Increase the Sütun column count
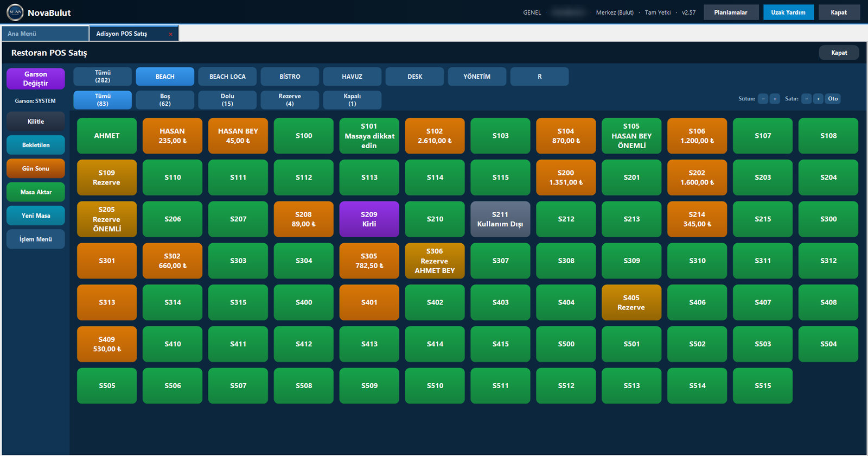868x456 pixels. point(775,99)
